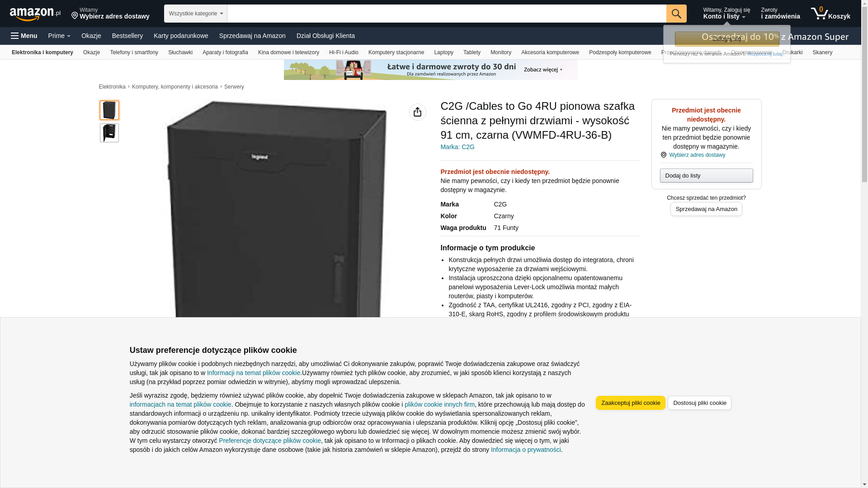Click the magnifying glass search button

click(x=676, y=14)
